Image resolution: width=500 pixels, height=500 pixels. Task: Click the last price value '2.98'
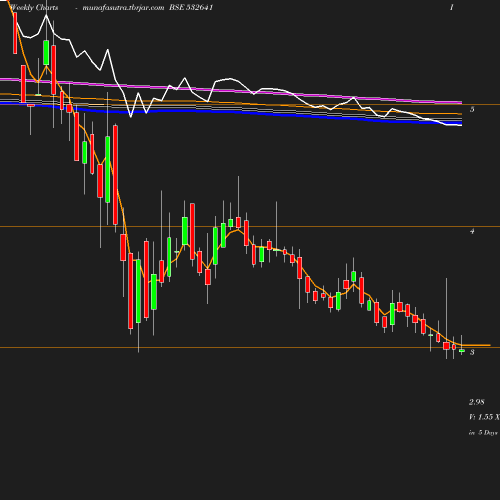[x=477, y=402]
